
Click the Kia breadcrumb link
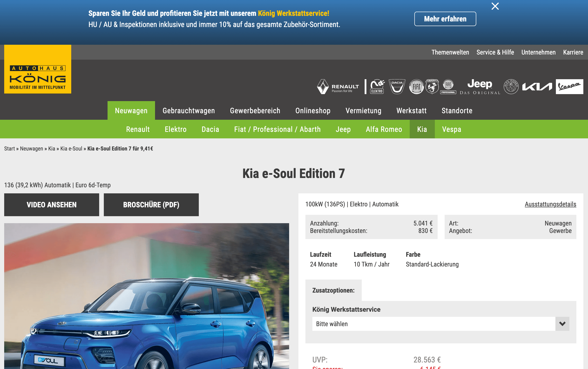point(52,149)
